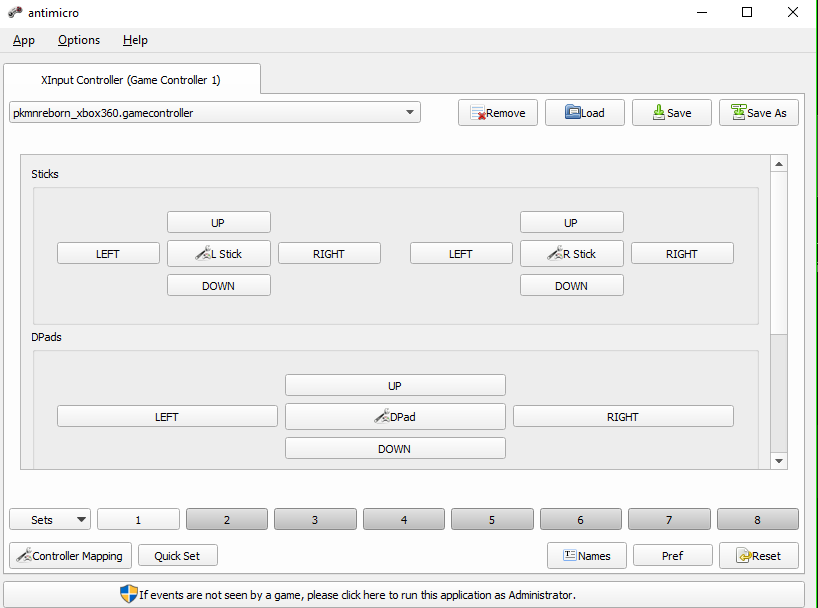The width and height of the screenshot is (818, 608).
Task: Open the Sets dropdown menu
Action: tap(50, 520)
